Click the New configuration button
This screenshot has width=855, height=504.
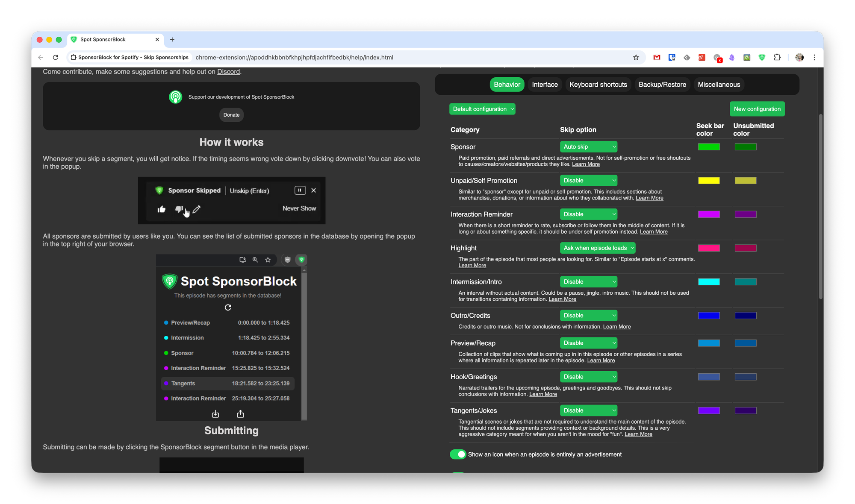(757, 109)
